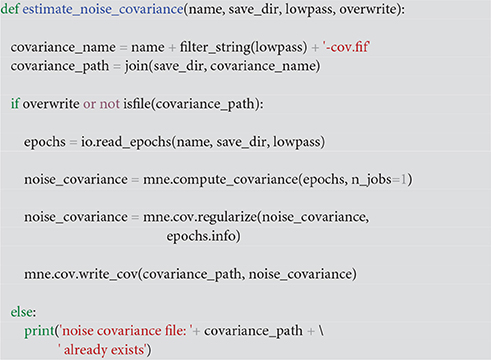Click mne.cov.write_cov call text
491x360 pixels.
(x=190, y=274)
